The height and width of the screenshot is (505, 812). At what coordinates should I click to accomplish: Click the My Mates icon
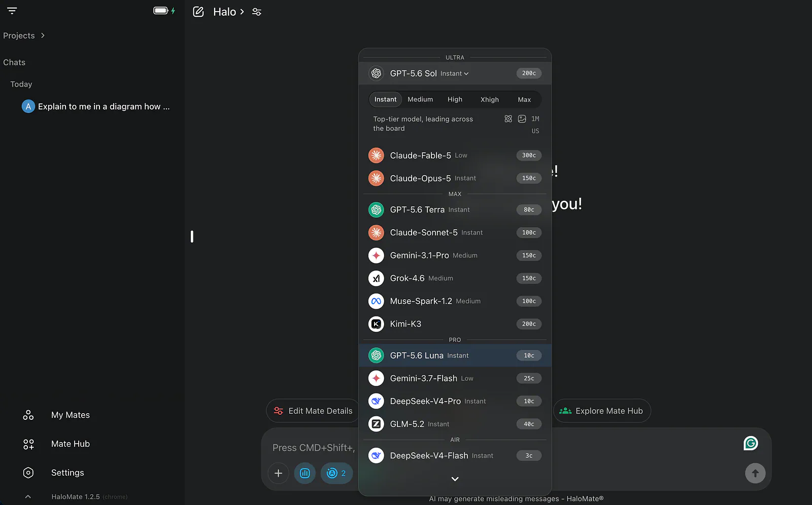pyautogui.click(x=28, y=415)
